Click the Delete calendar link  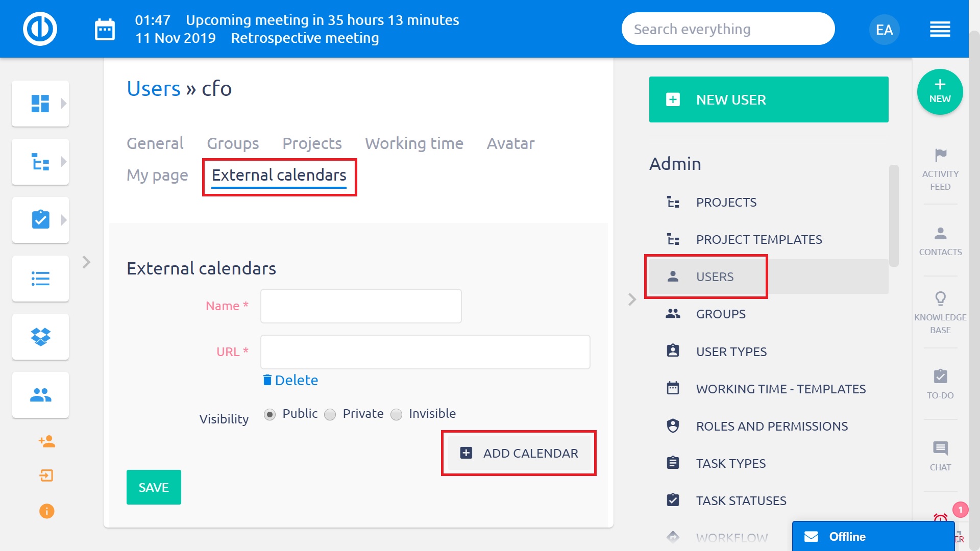pyautogui.click(x=290, y=380)
